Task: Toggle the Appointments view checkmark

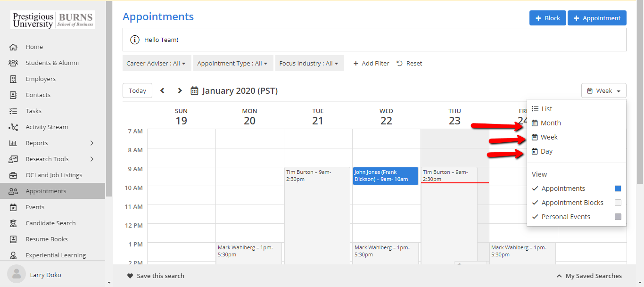Action: point(535,189)
